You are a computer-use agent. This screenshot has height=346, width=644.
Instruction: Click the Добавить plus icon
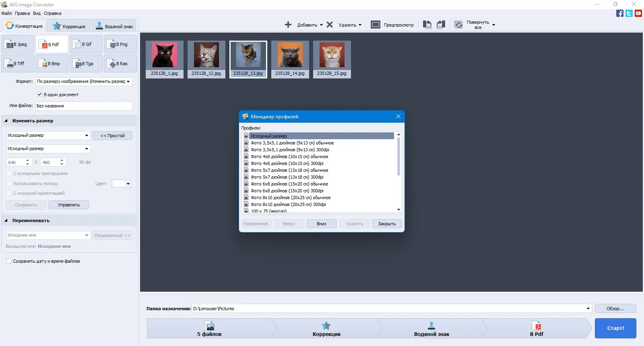pos(288,25)
